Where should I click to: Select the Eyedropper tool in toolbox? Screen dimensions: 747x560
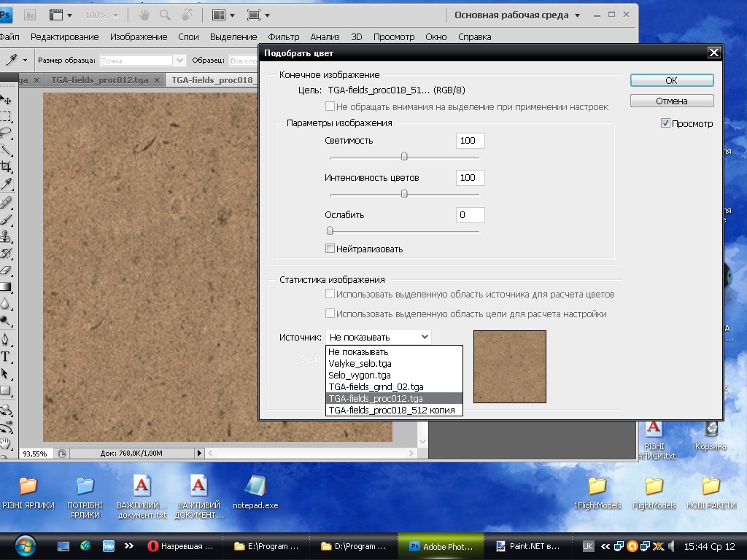tap(6, 184)
